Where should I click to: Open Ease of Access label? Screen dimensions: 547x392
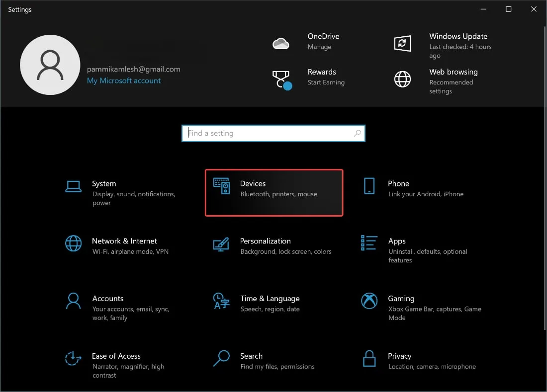pos(116,356)
